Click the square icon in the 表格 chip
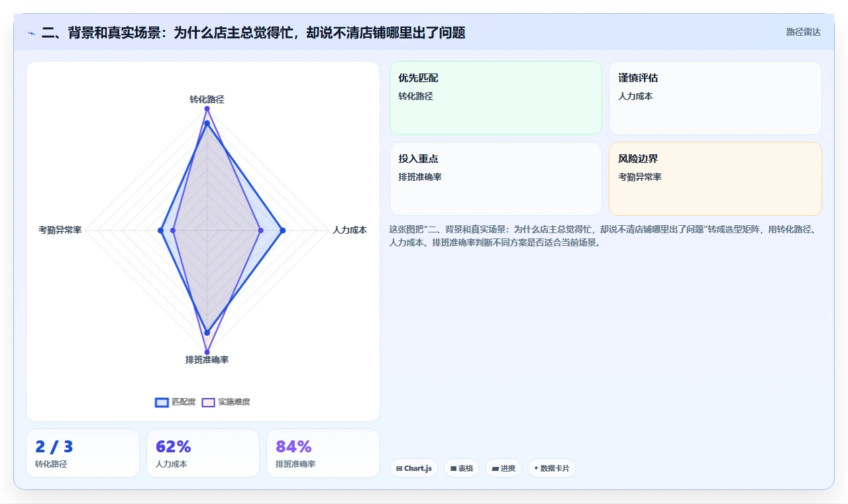The image size is (848, 504). [453, 468]
